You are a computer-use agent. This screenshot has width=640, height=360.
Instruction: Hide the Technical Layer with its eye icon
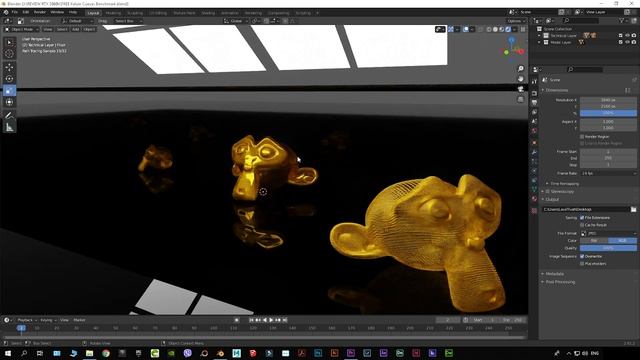pos(628,36)
